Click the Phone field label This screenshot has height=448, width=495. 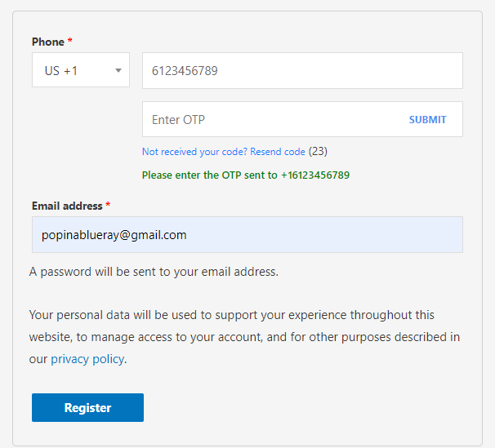[x=48, y=42]
